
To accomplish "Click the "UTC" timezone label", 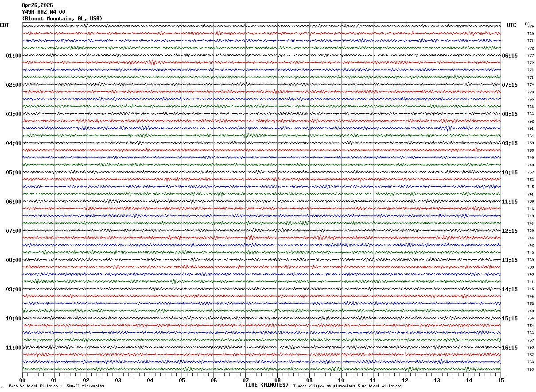I will (x=512, y=25).
